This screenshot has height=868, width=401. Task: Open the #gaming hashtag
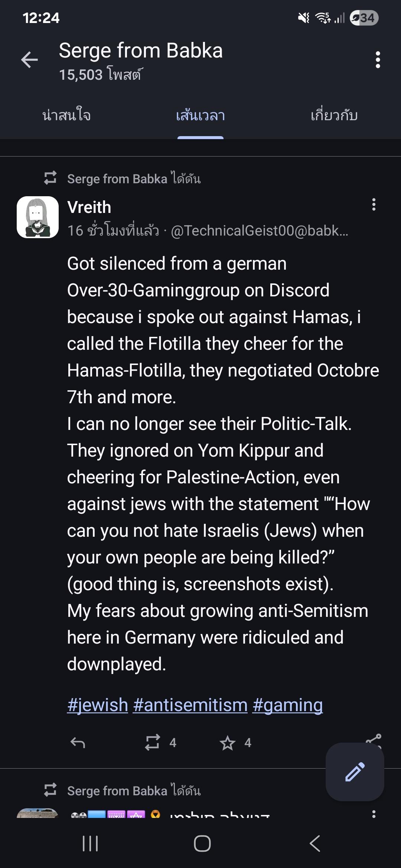pyautogui.click(x=287, y=705)
